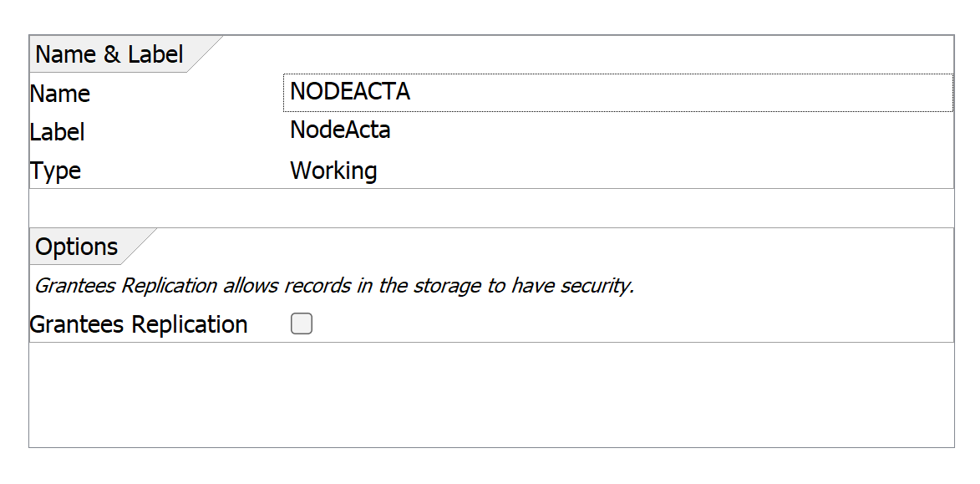980x484 pixels.
Task: Click the Grantees Replication caption beside the checkbox
Action: pyautogui.click(x=139, y=325)
